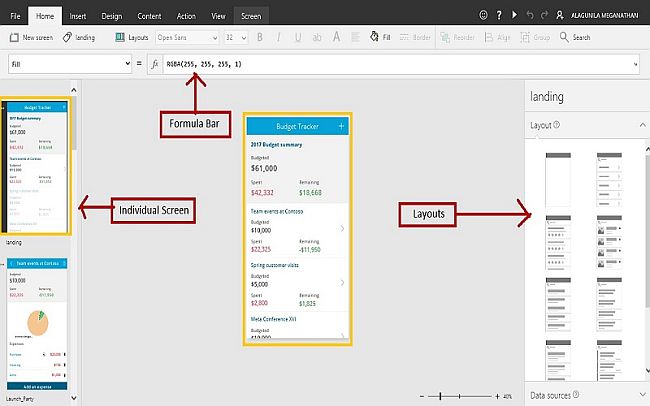Click the $42,332 spent value
Screen dimensions: 650x406
click(x=262, y=193)
